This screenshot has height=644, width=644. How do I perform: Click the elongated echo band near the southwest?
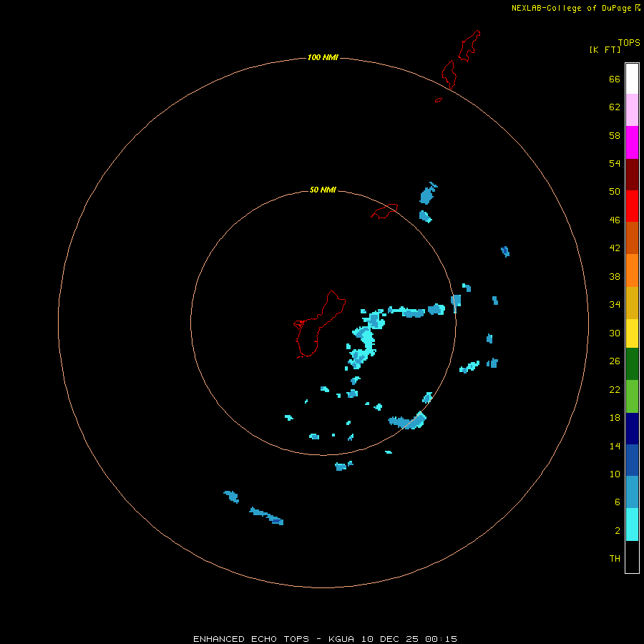(x=266, y=516)
